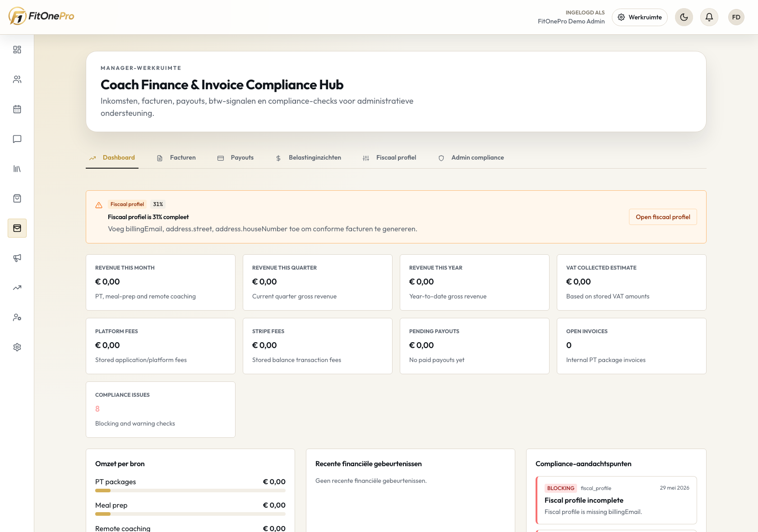Open the gear settings icon in sidebar
The height and width of the screenshot is (532, 758).
pos(17,347)
